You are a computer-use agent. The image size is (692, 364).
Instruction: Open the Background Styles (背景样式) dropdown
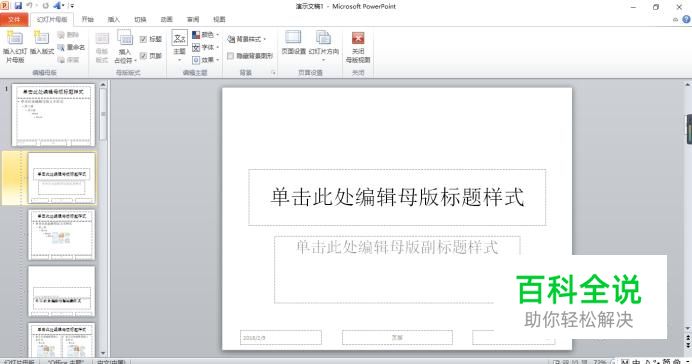click(246, 39)
